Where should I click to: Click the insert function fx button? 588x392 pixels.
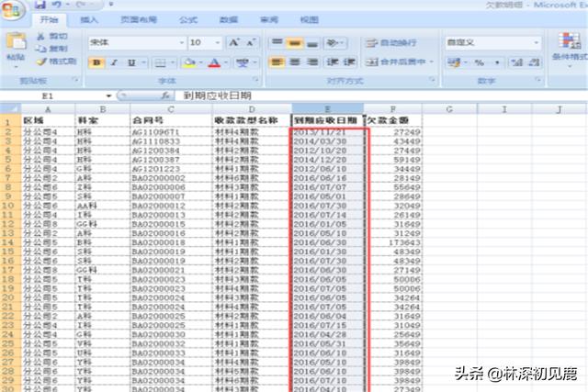[165, 96]
